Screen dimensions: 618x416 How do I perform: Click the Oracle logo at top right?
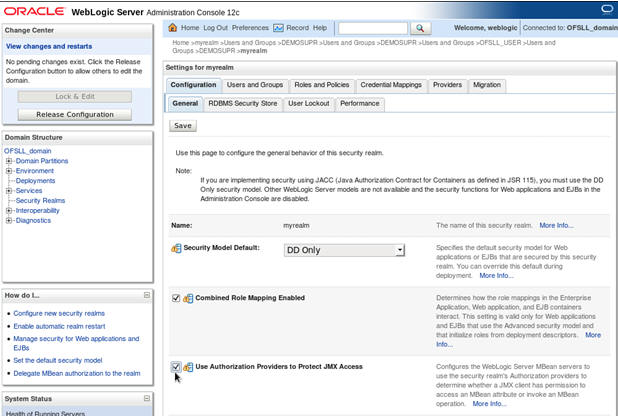point(607,9)
